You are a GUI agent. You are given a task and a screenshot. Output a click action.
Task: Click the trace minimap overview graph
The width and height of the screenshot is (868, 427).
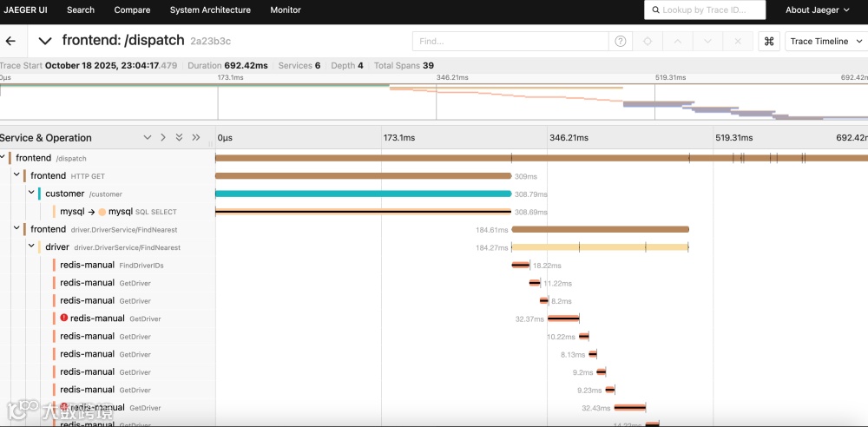click(434, 101)
